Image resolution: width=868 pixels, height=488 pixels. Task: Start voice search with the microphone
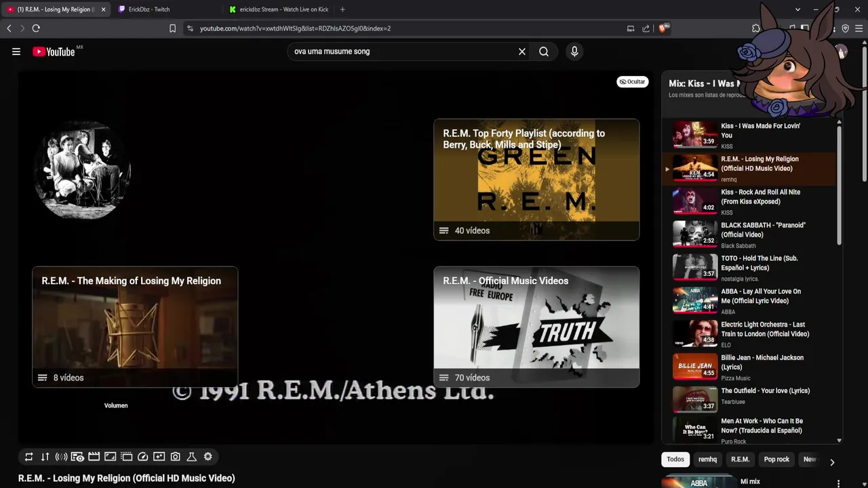[x=574, y=52]
